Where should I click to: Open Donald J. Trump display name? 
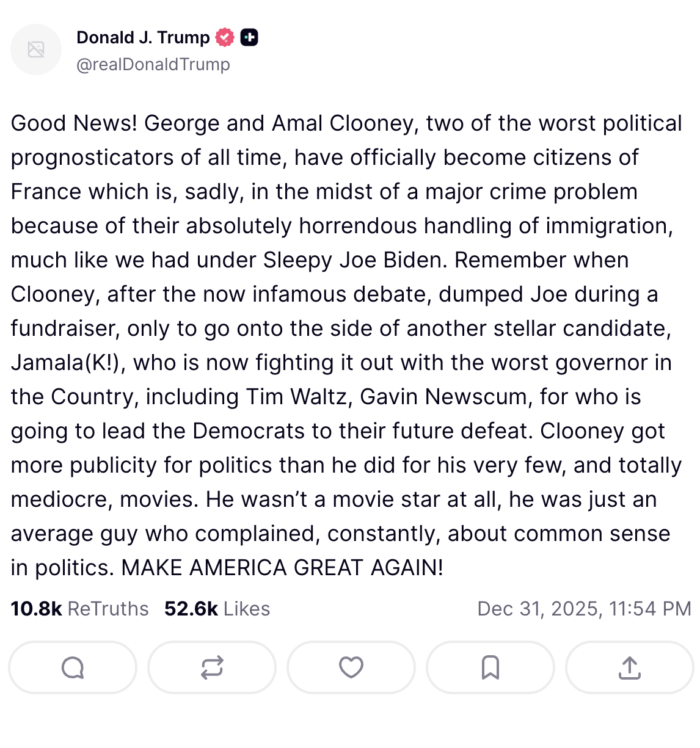(143, 37)
